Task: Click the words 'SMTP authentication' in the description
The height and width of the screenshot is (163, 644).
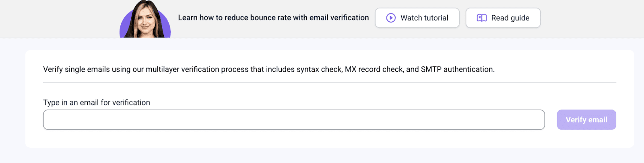Action: [x=457, y=69]
